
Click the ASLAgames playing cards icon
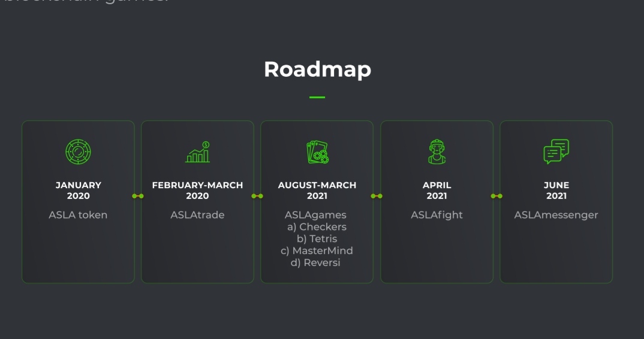coord(317,152)
